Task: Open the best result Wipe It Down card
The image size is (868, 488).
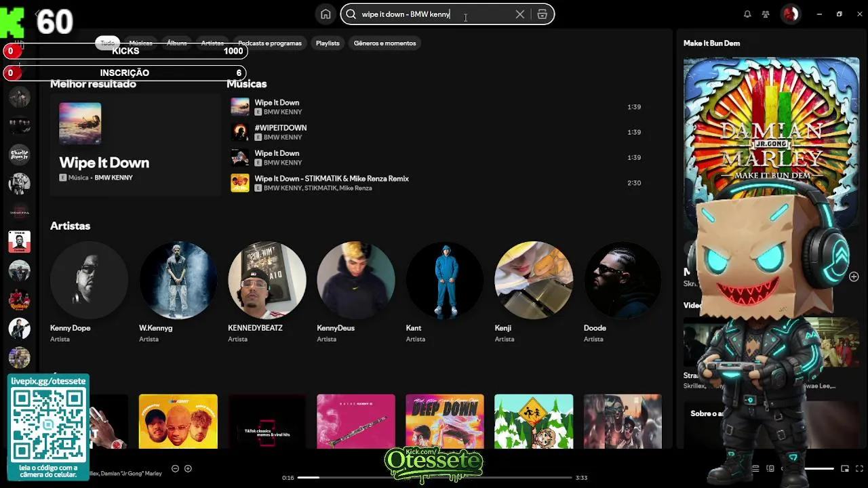Action: pos(136,145)
